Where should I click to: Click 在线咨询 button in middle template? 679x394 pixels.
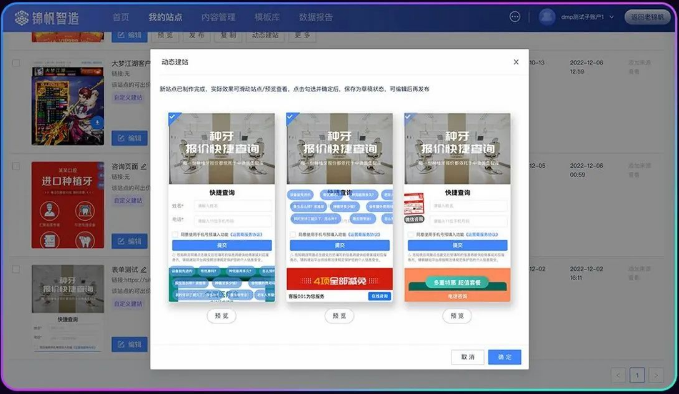coord(379,296)
